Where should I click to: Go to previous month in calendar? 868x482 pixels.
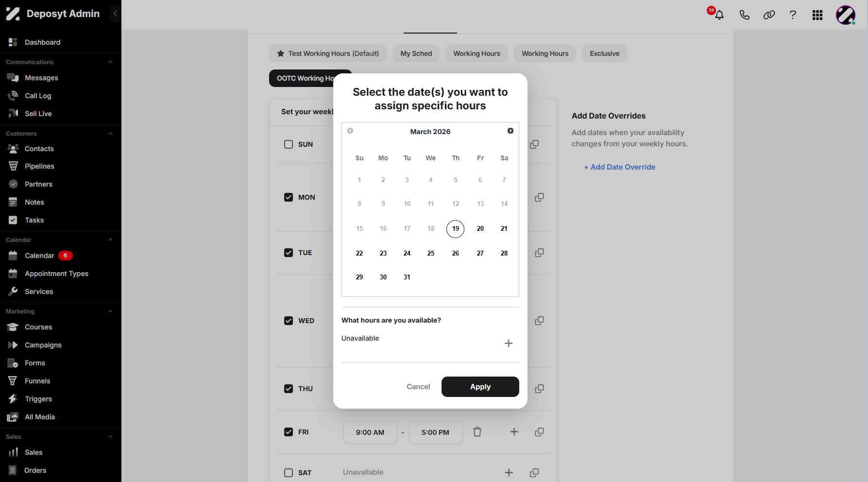350,131
